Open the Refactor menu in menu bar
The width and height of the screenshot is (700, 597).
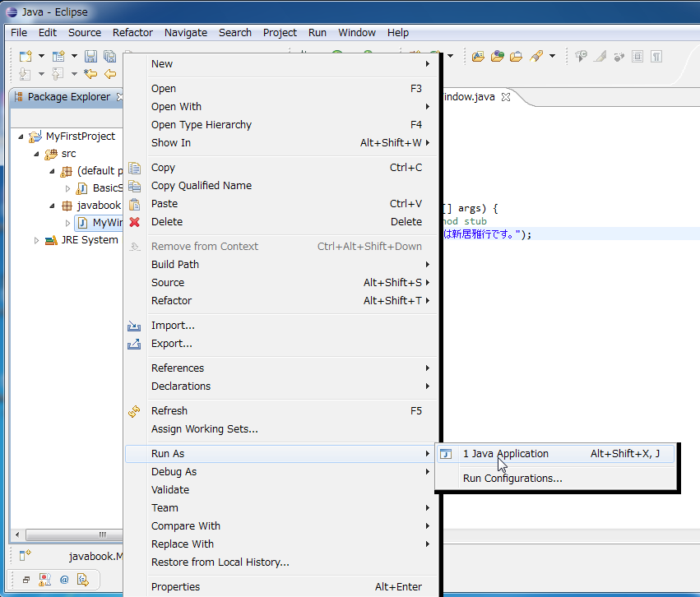pos(132,33)
